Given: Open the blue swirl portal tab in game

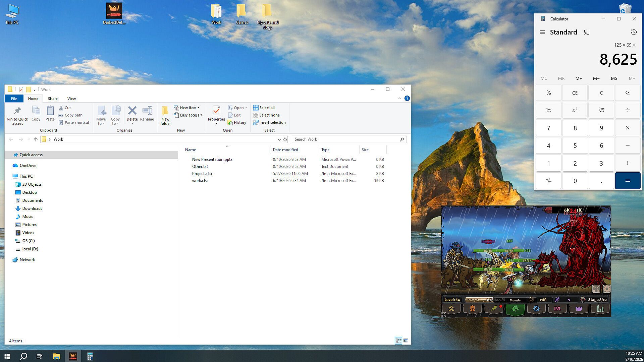Looking at the screenshot, I should [536, 309].
